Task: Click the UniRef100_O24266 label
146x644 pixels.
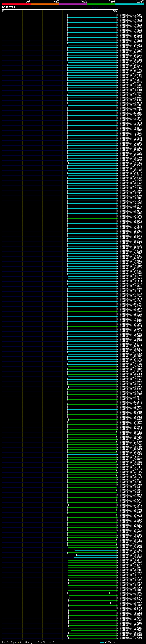Action: pos(131,87)
